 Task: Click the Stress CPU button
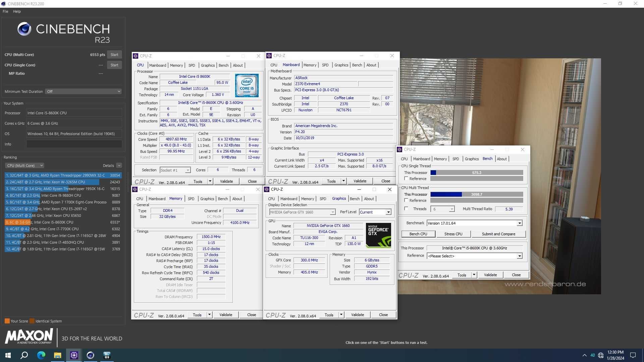click(x=453, y=234)
